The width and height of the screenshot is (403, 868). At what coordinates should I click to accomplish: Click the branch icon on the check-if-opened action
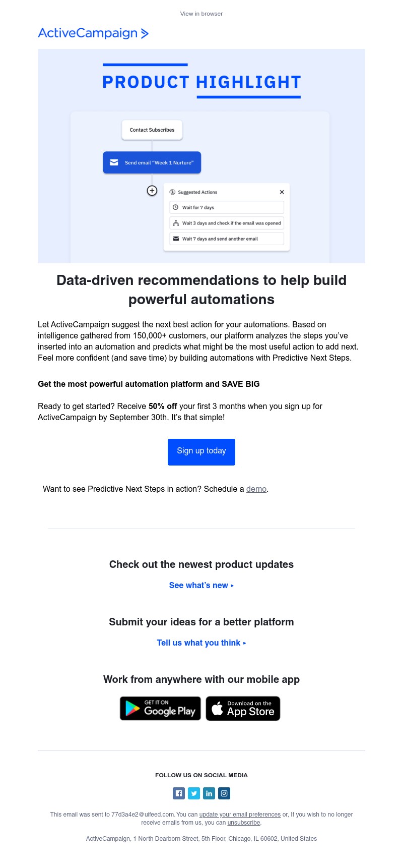click(x=176, y=223)
